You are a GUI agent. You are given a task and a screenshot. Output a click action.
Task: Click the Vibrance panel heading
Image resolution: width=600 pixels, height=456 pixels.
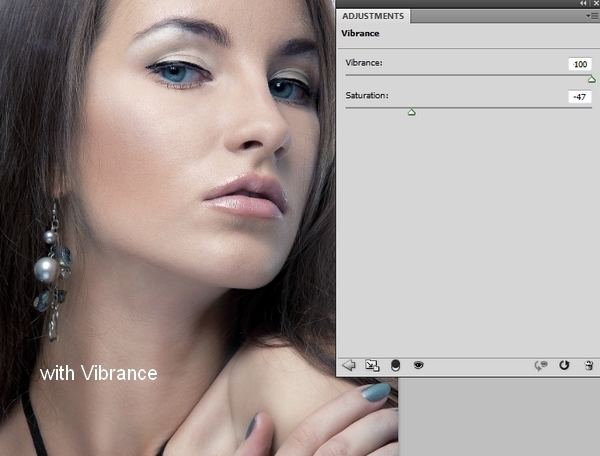click(360, 33)
